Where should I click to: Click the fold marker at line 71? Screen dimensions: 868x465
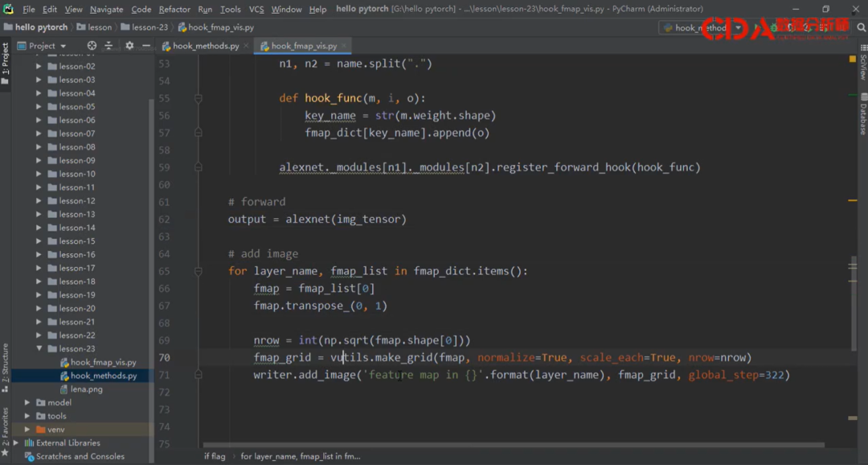point(199,375)
